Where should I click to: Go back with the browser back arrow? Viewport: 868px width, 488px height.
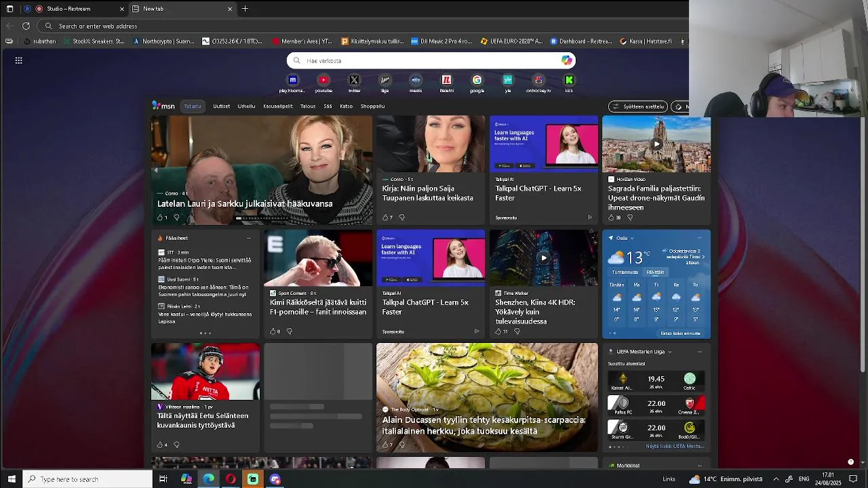[x=9, y=26]
